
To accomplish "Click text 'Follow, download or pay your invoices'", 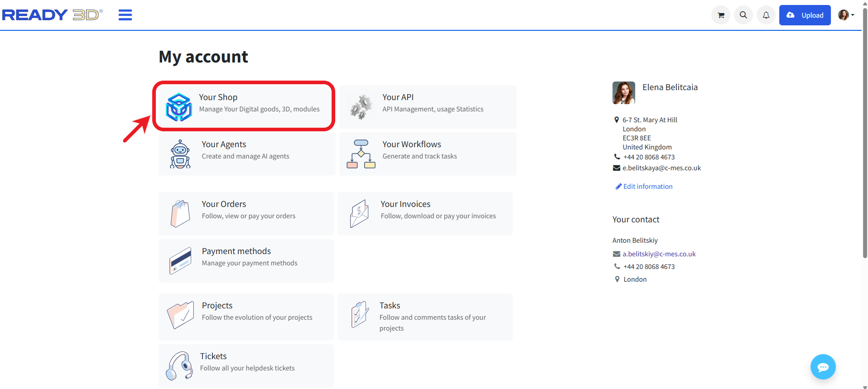I will (438, 216).
